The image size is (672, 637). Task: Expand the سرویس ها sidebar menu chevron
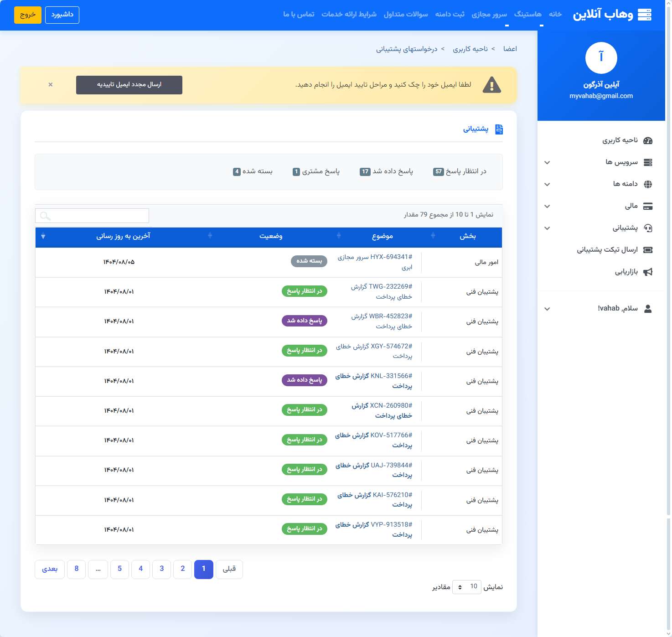point(547,162)
